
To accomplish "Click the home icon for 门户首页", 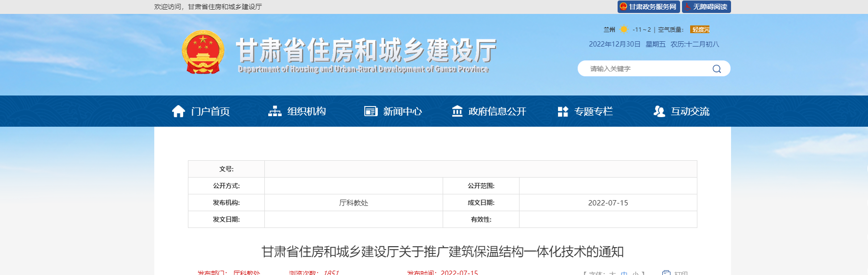I will click(x=178, y=111).
